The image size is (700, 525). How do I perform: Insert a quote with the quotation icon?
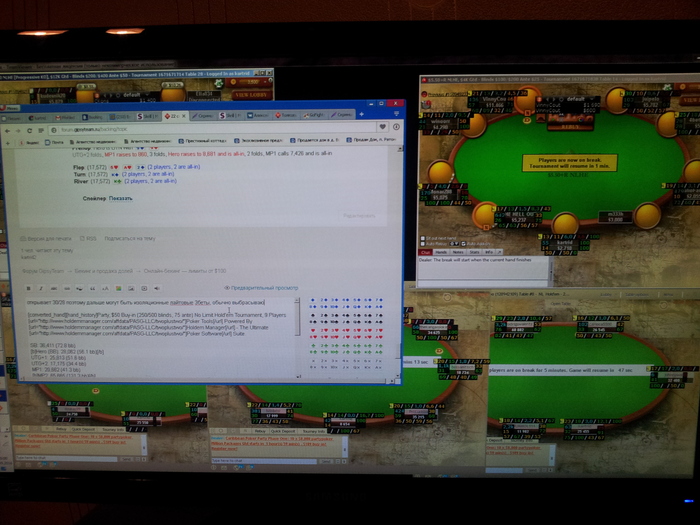pos(92,288)
